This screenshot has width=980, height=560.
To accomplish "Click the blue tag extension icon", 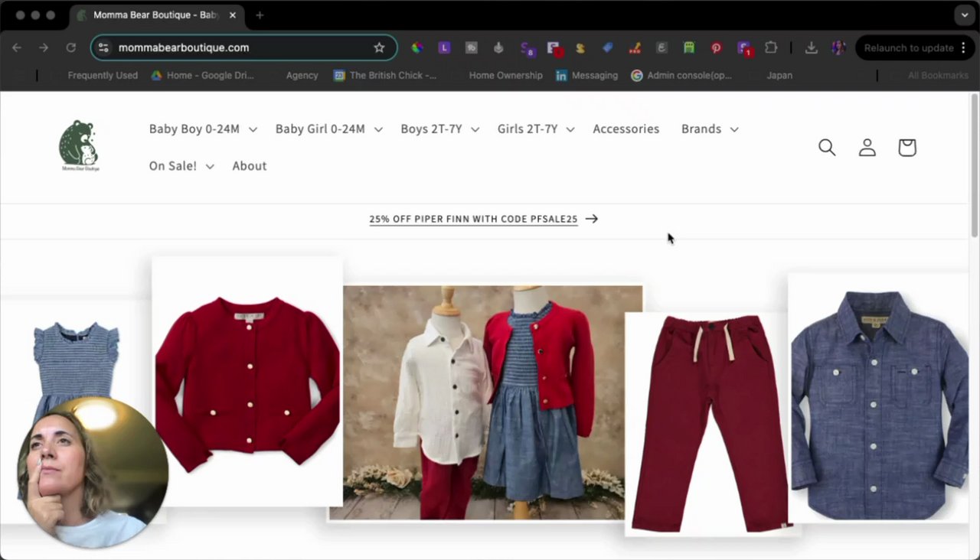I will click(608, 47).
